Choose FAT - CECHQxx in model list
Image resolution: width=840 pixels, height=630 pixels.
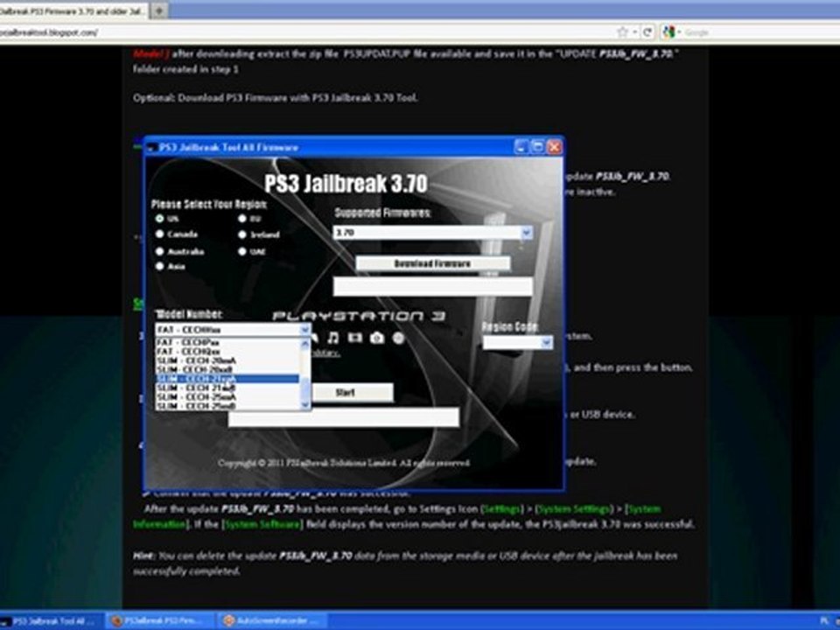coord(227,352)
